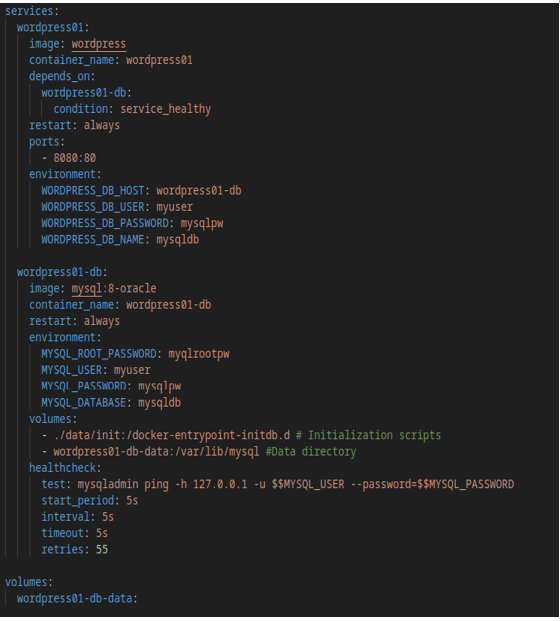Click the #Data directory comment
560x621 pixels.
310,452
